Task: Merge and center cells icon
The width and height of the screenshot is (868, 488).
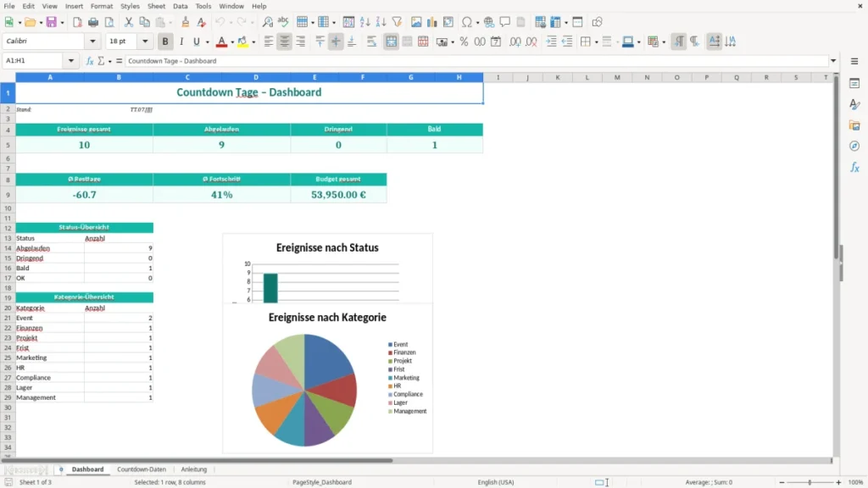Action: 391,42
